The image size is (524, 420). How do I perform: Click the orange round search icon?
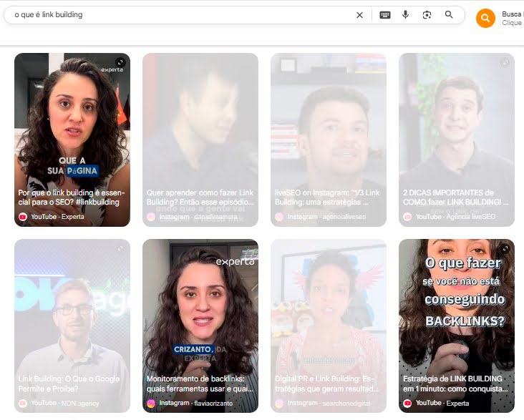coord(485,19)
